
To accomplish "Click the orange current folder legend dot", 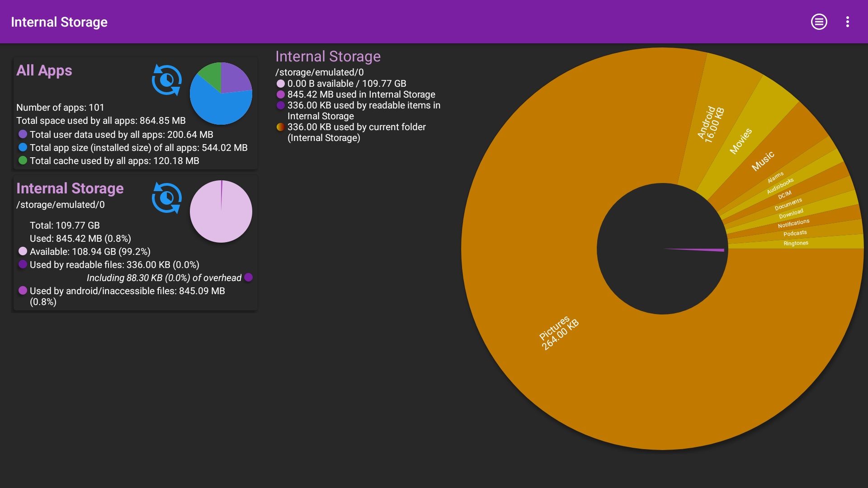I will tap(281, 127).
